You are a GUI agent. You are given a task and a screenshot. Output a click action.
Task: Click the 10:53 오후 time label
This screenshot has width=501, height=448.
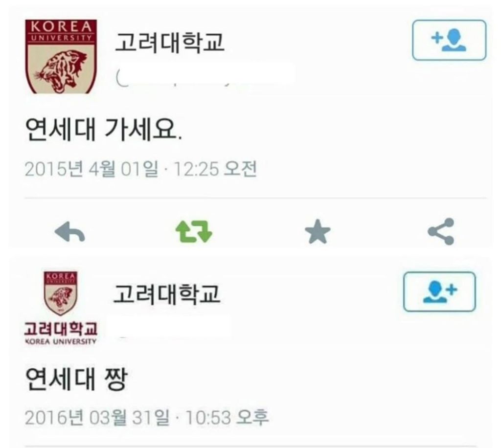click(227, 417)
